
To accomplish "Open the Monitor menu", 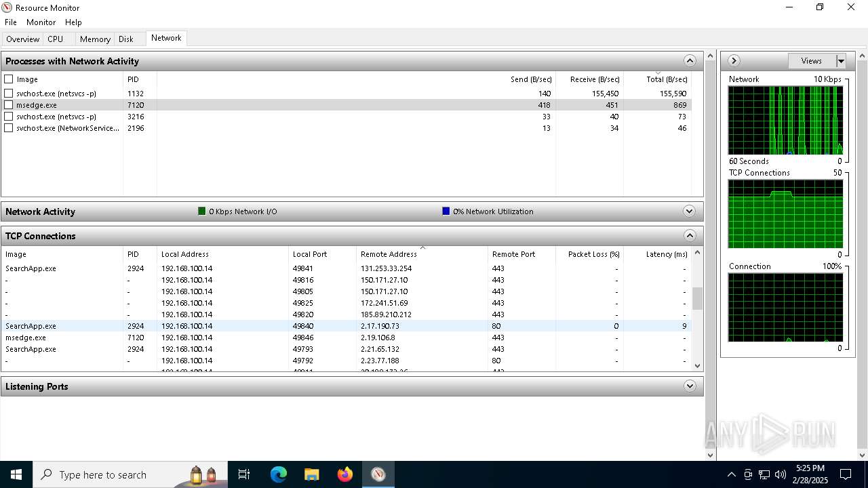I will [x=41, y=22].
